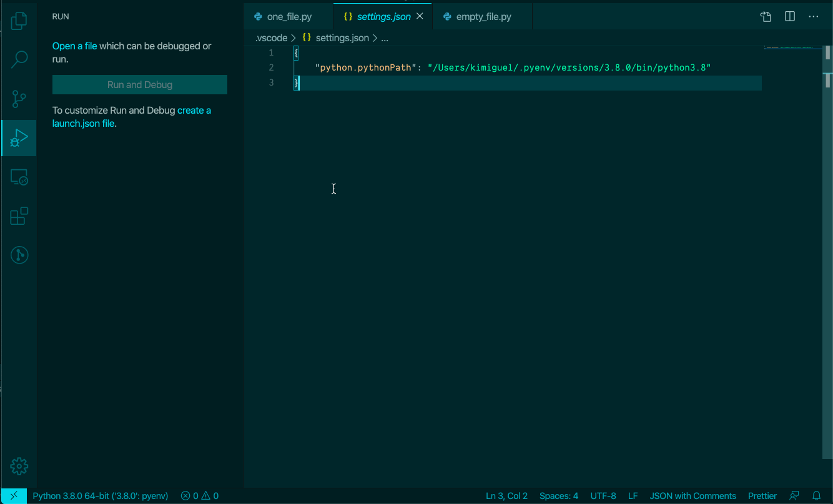Open the Manage settings gear

coord(19,466)
